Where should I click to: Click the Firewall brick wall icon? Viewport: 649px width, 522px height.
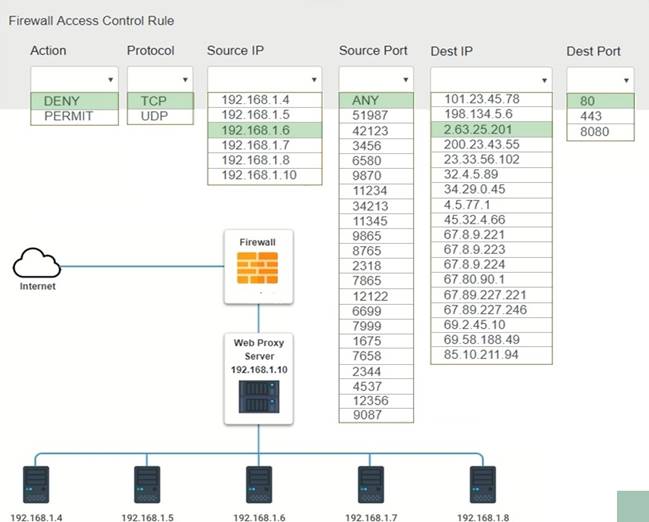(258, 268)
